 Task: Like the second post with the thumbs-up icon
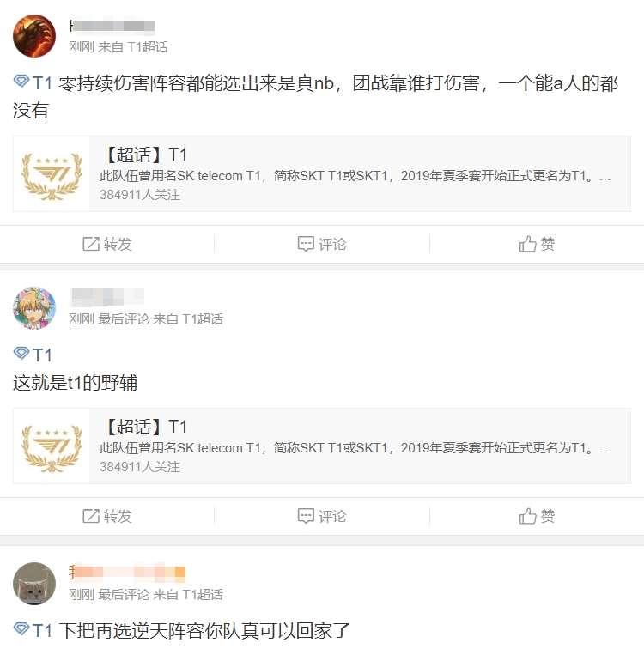(527, 516)
